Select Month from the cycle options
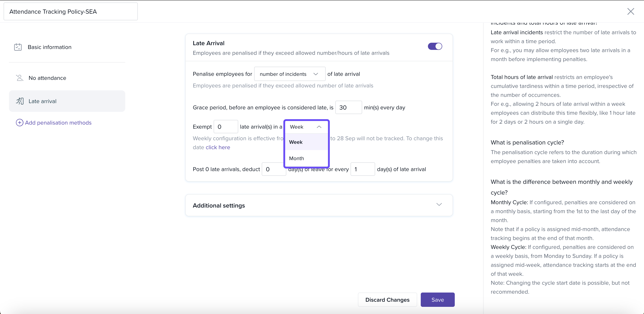644x314 pixels. pyautogui.click(x=297, y=158)
